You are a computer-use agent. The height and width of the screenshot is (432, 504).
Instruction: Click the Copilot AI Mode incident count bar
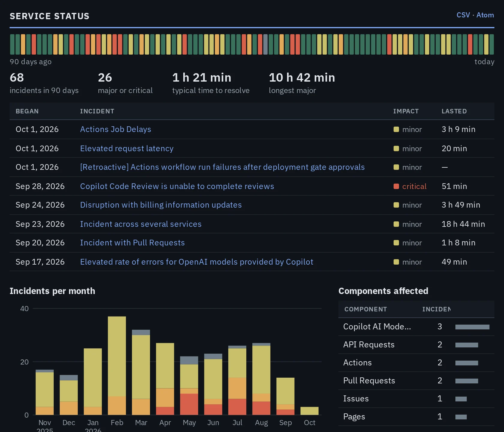tap(472, 327)
